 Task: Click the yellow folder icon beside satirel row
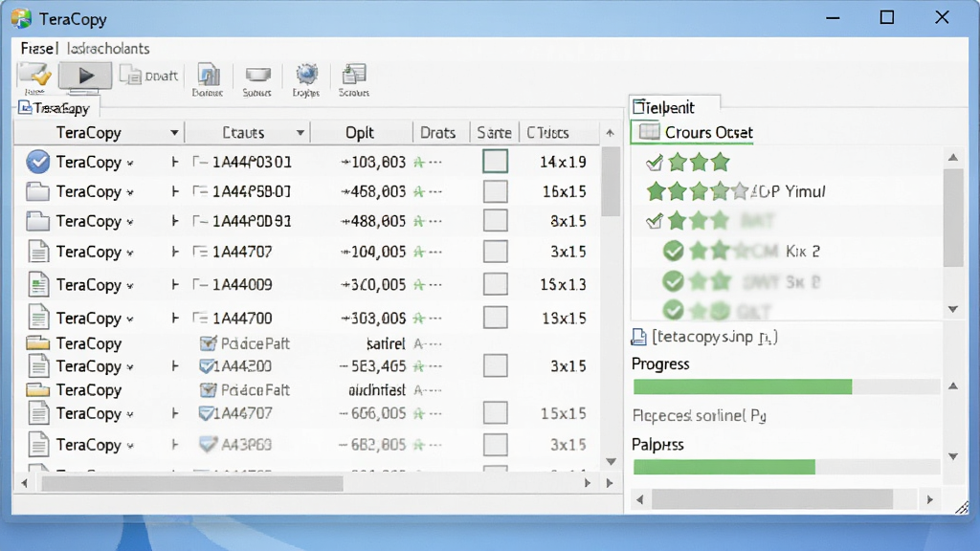(x=37, y=343)
